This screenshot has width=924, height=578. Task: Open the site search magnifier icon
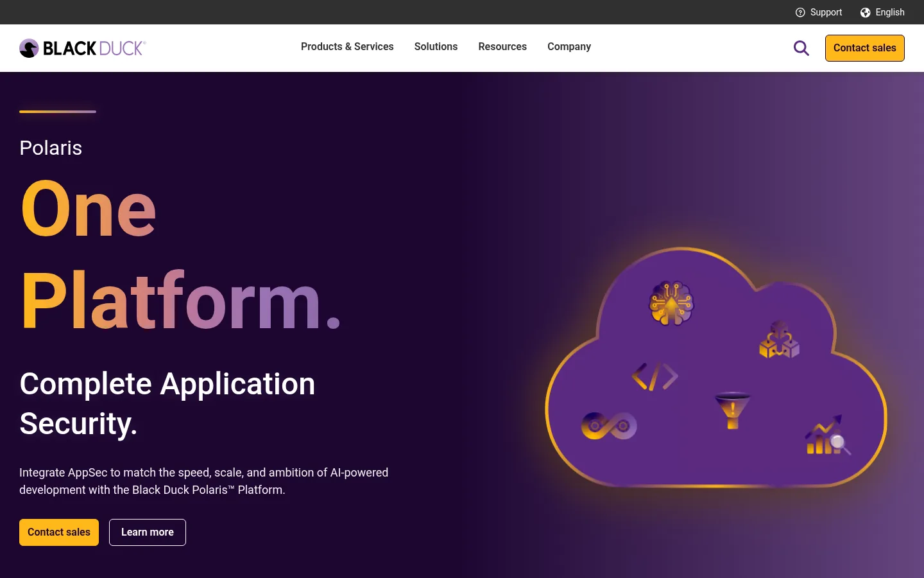pos(801,48)
